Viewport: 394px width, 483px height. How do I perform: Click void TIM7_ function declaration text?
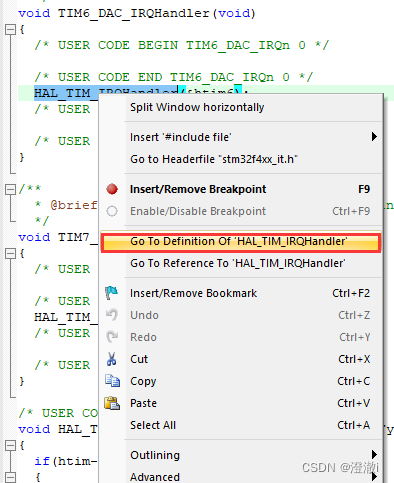point(58,237)
